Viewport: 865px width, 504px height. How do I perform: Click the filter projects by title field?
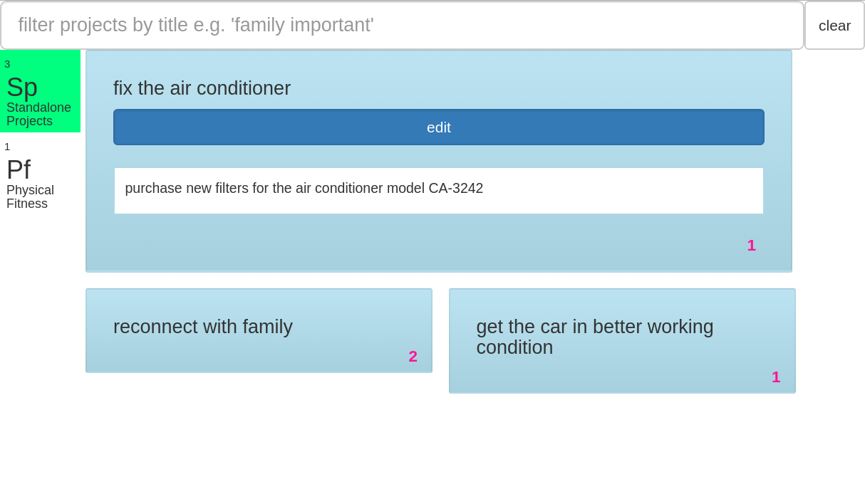pos(402,25)
